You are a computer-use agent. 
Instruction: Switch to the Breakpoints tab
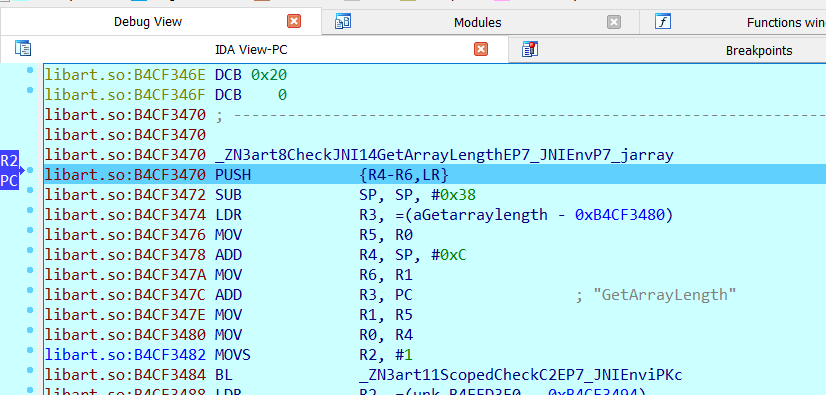[x=759, y=51]
